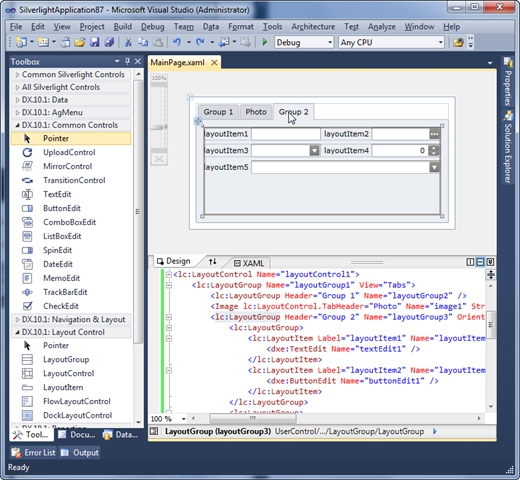The image size is (520, 480).
Task: Click the Open File folder icon
Action: tap(80, 42)
